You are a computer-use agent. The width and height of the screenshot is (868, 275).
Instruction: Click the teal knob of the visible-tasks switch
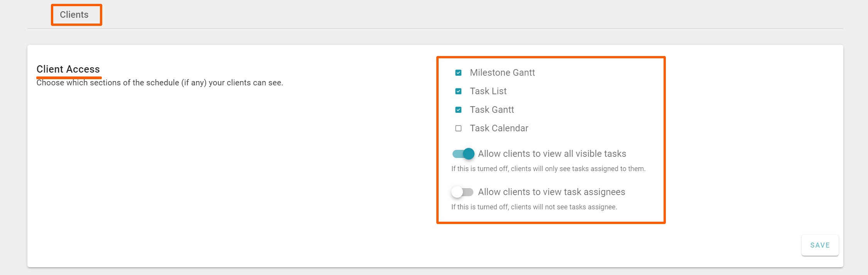click(468, 154)
